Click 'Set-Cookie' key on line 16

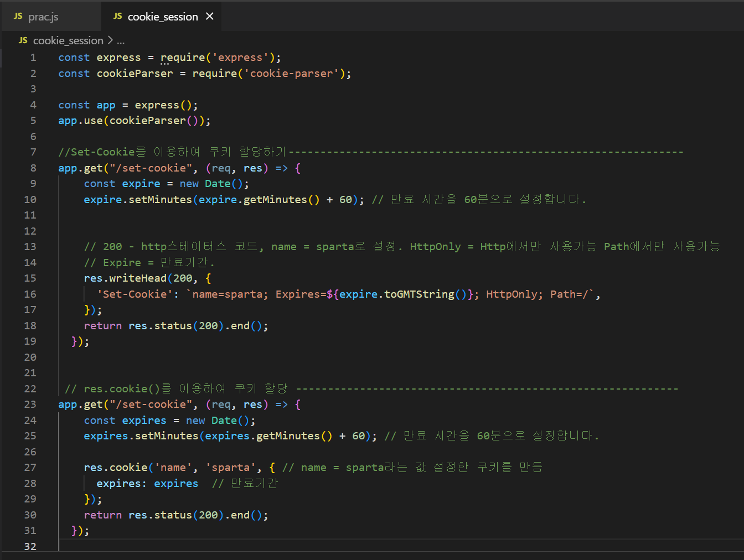135,294
